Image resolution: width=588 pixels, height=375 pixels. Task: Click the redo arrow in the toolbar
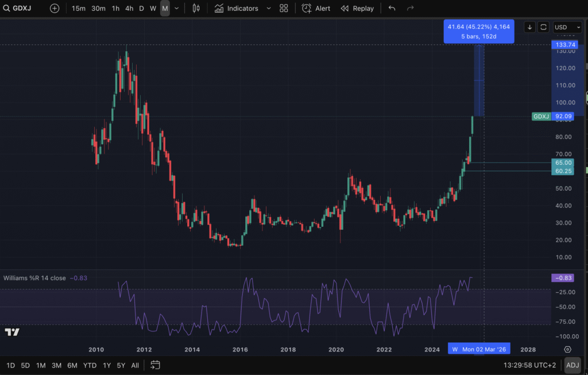point(410,9)
